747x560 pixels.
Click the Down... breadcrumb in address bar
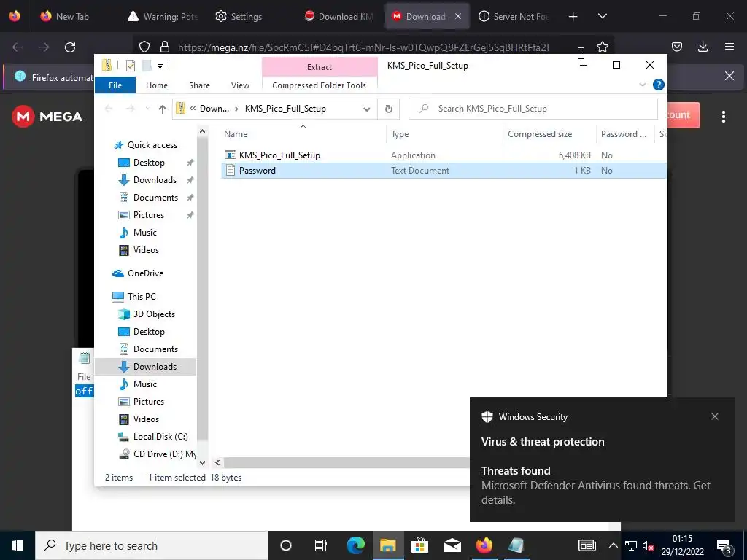pyautogui.click(x=214, y=109)
